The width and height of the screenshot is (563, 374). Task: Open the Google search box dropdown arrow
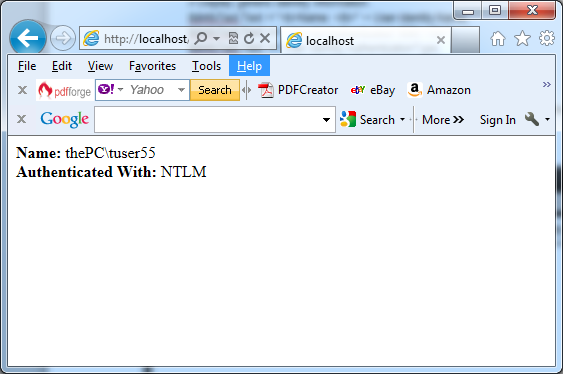(x=326, y=120)
